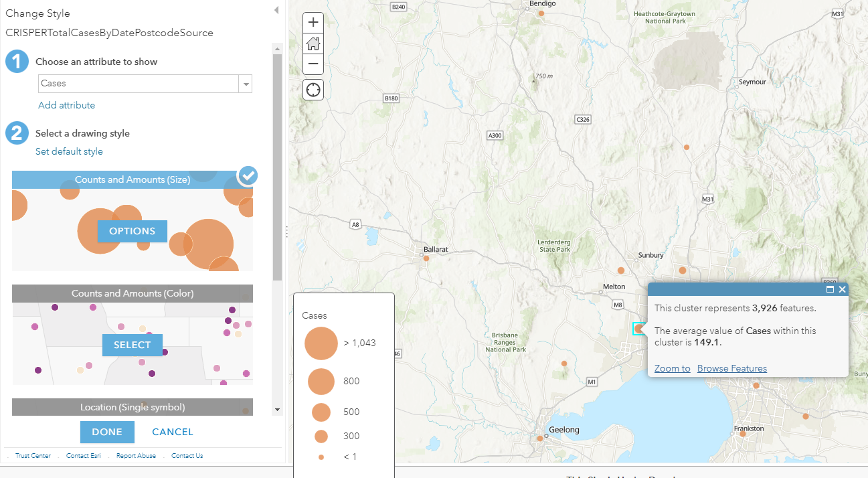
Task: Click cluster point at Bendigo
Action: (541, 13)
